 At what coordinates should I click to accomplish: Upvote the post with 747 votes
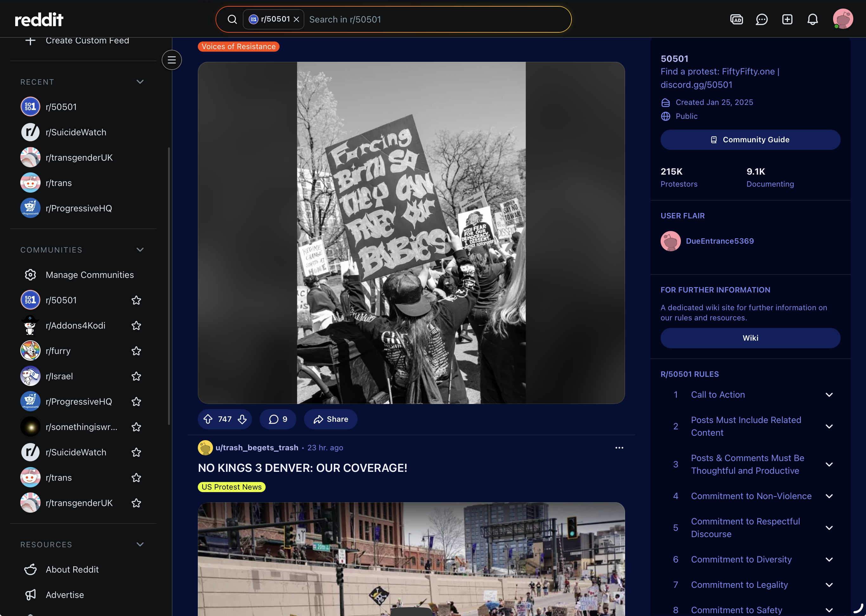coord(208,419)
